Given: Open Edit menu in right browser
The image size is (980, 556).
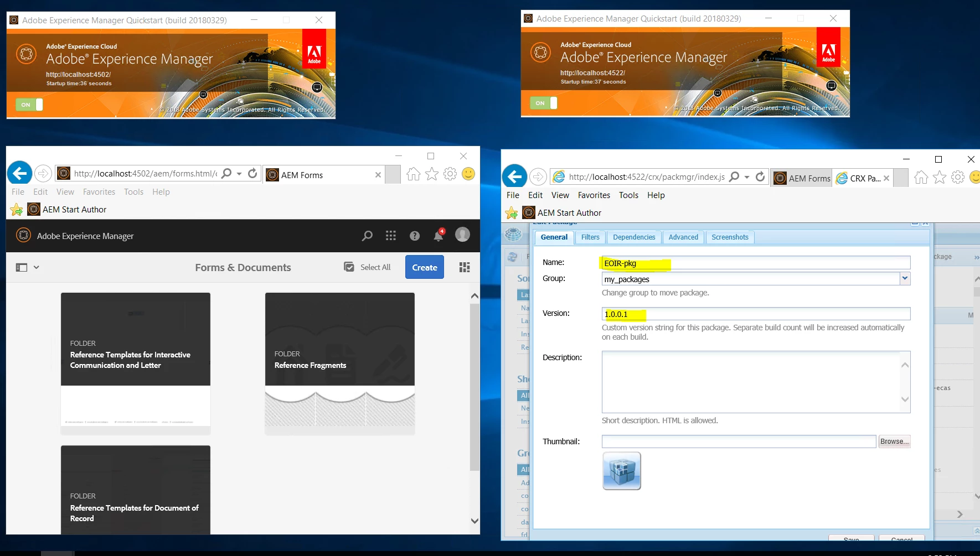Looking at the screenshot, I should tap(535, 195).
